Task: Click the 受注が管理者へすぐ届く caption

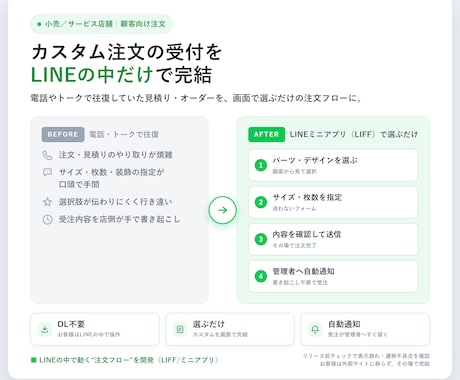Action: coord(358,334)
